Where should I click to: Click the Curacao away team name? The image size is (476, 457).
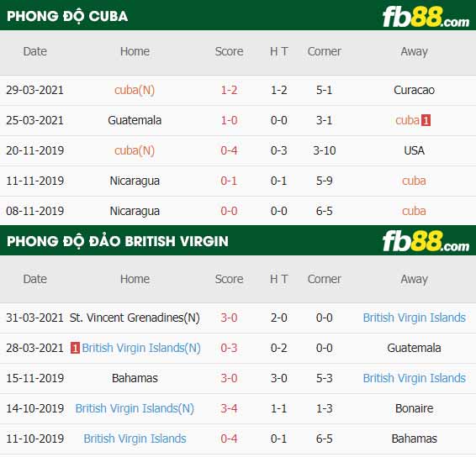(x=414, y=90)
